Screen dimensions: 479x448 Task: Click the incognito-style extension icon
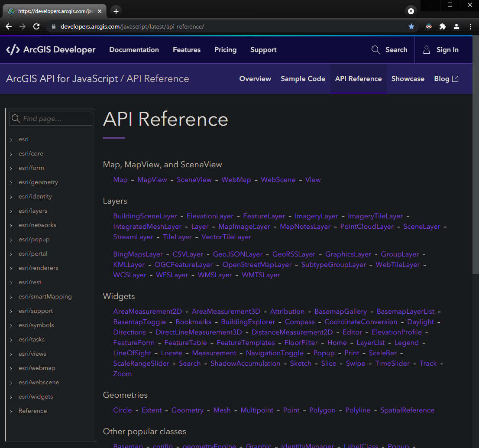click(429, 26)
